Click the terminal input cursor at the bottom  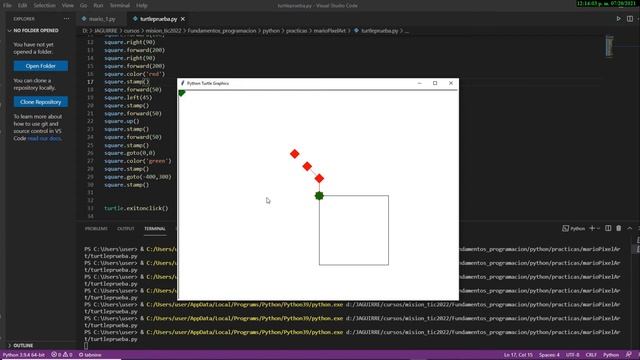click(x=86, y=346)
